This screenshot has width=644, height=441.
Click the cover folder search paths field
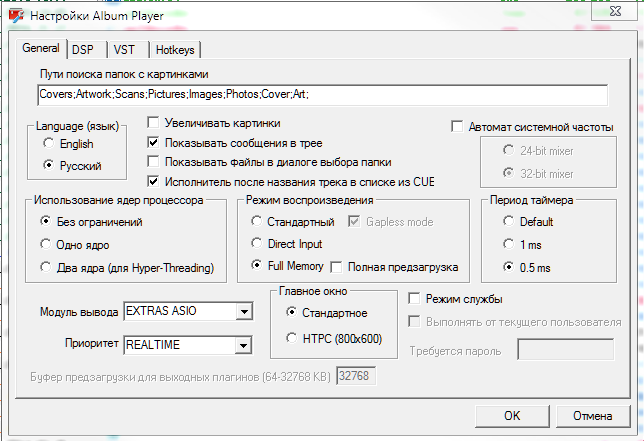pyautogui.click(x=322, y=94)
